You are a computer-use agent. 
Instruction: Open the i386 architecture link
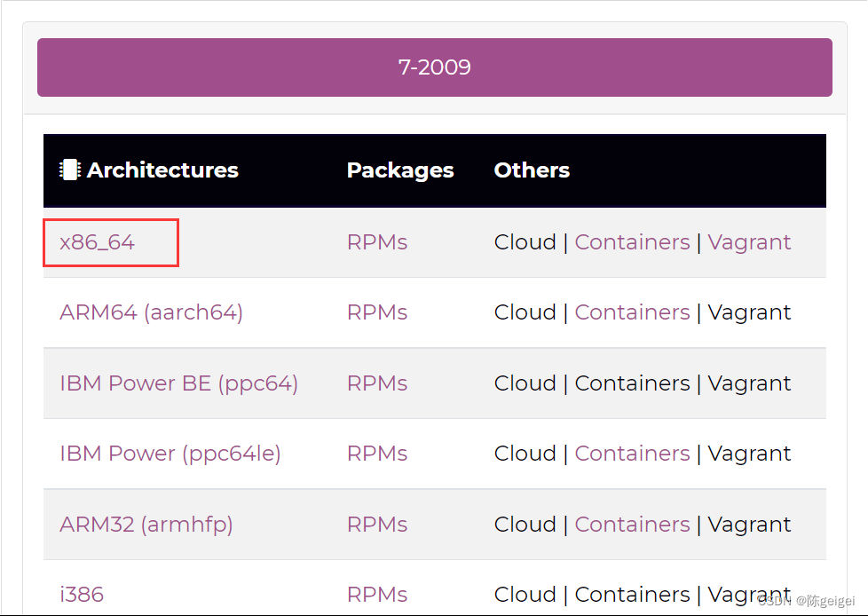[82, 595]
